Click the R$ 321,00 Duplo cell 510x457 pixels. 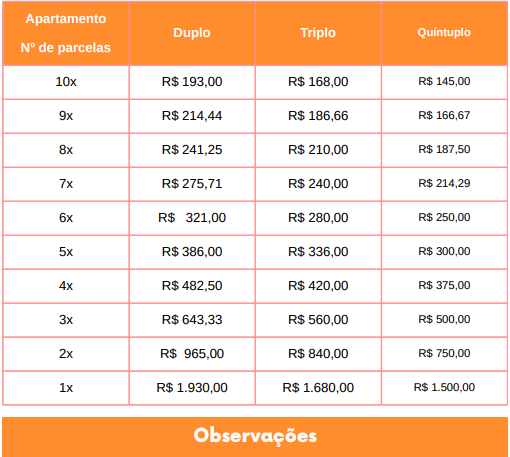(192, 218)
